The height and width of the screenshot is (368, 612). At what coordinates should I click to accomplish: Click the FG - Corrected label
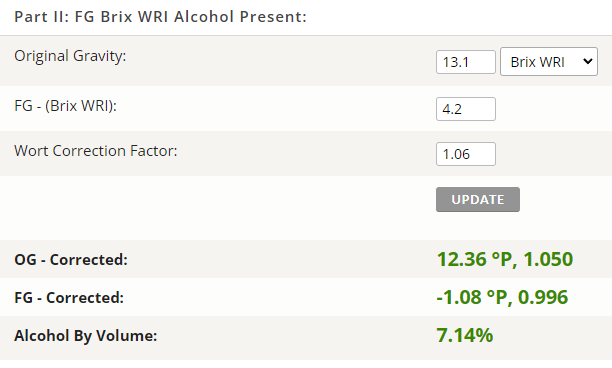tap(69, 298)
